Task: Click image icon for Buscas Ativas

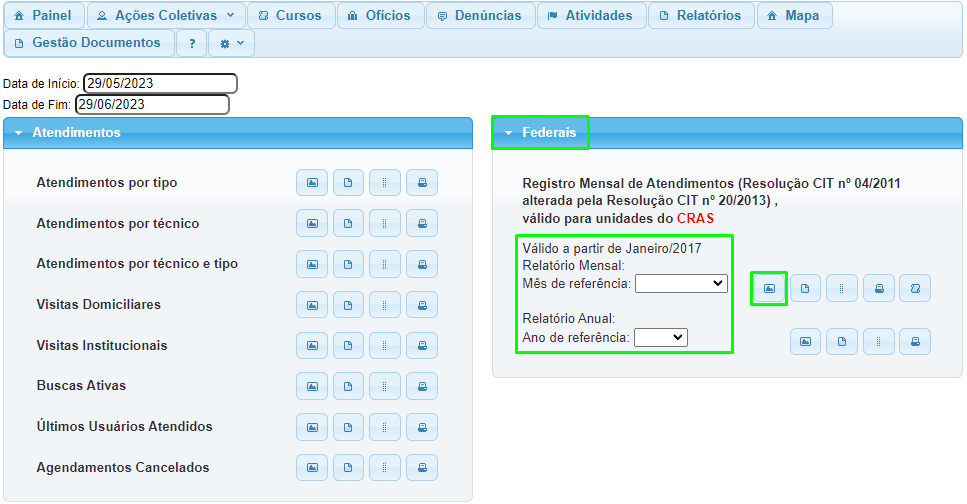Action: pos(312,386)
